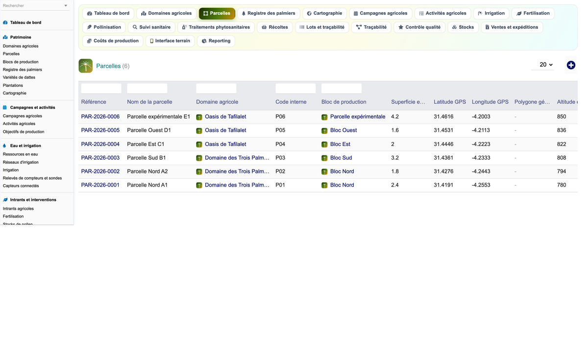Click the Rechercher search box in sidebar
588x364 pixels.
[x=32, y=6]
